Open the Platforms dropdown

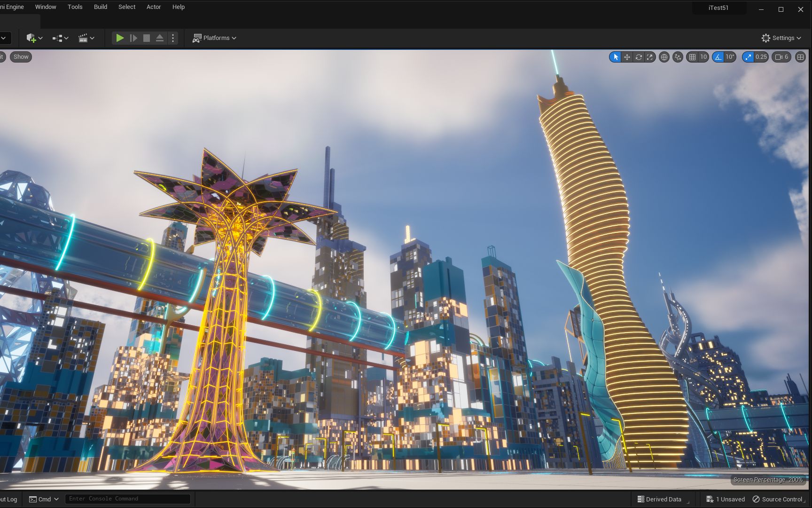[x=214, y=38]
